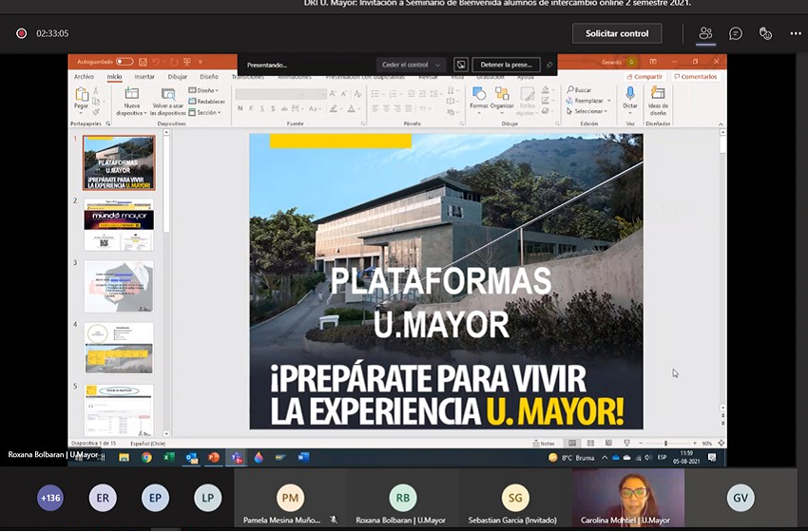This screenshot has width=808, height=532.
Task: Toggle bold (N) formatting
Action: 240,108
